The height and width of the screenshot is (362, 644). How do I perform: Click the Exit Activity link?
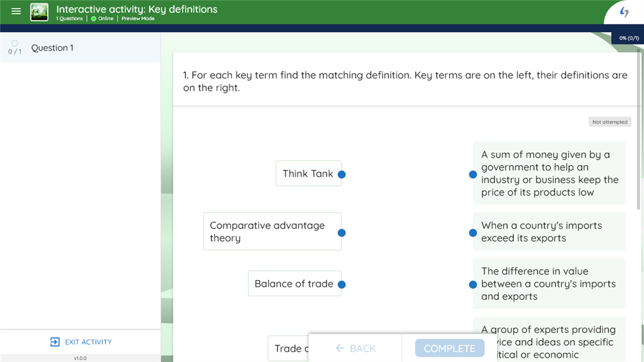click(88, 342)
